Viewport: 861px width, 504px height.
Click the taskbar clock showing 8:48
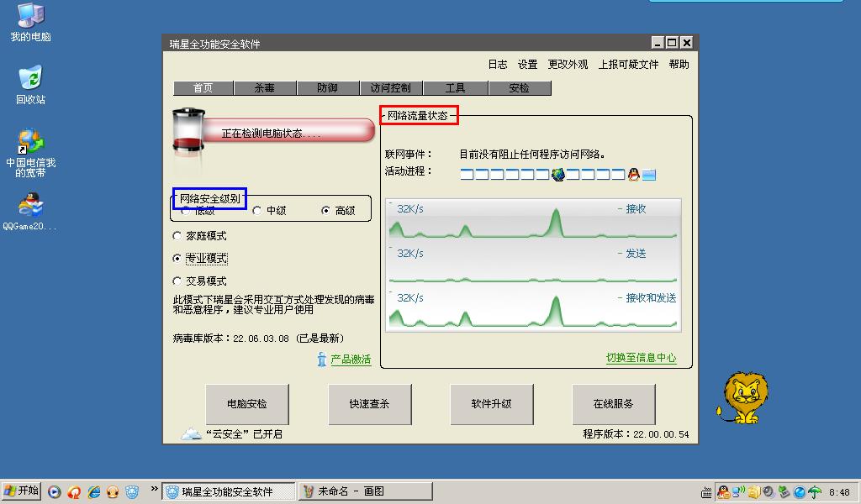click(839, 492)
